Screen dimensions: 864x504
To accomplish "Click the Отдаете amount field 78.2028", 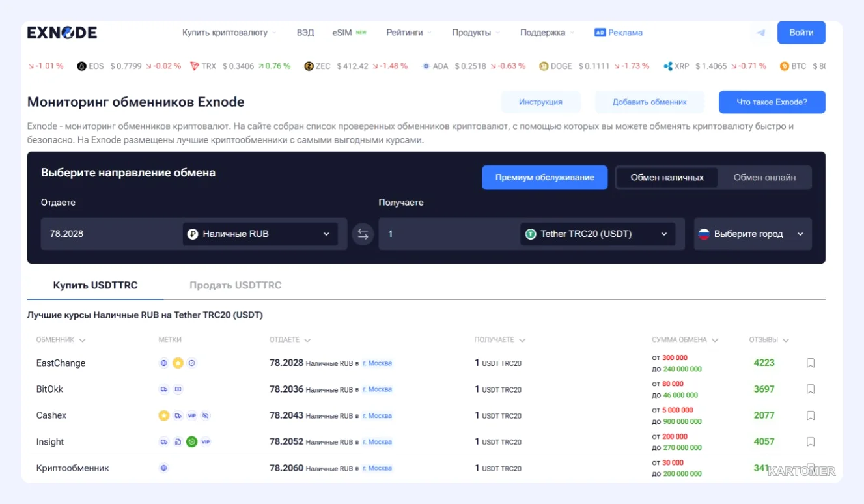I will pyautogui.click(x=111, y=234).
